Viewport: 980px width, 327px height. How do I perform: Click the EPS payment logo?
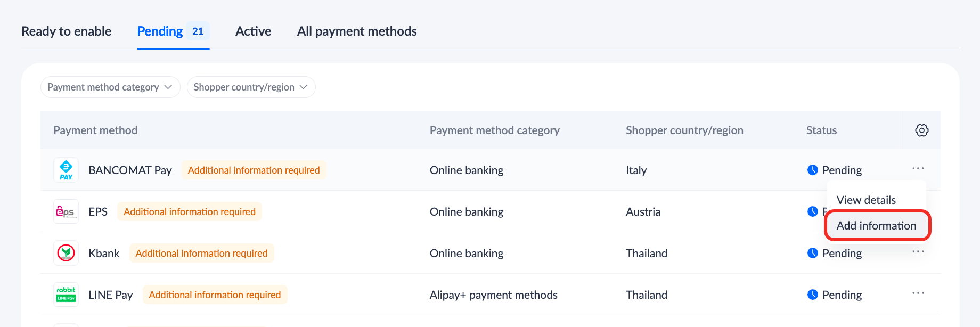click(66, 211)
